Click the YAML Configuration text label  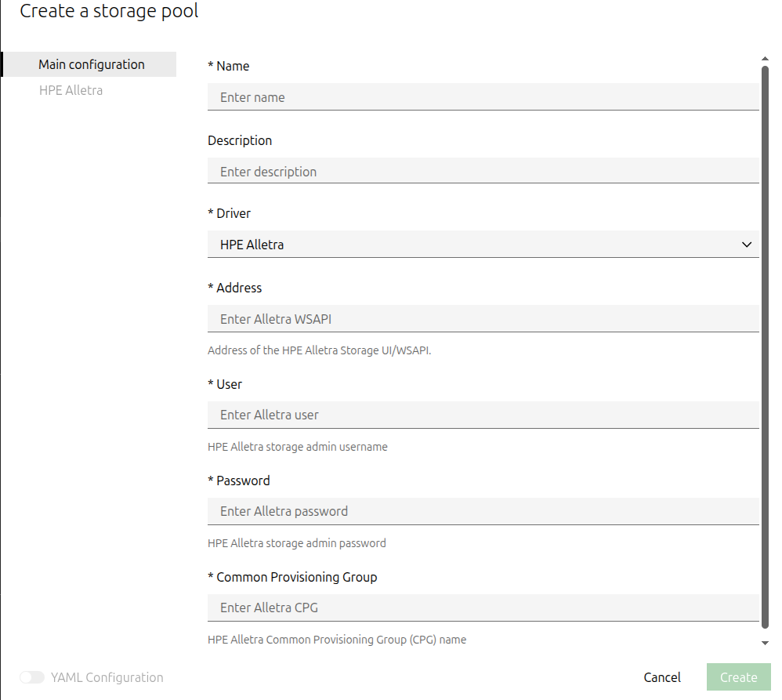[x=107, y=677]
